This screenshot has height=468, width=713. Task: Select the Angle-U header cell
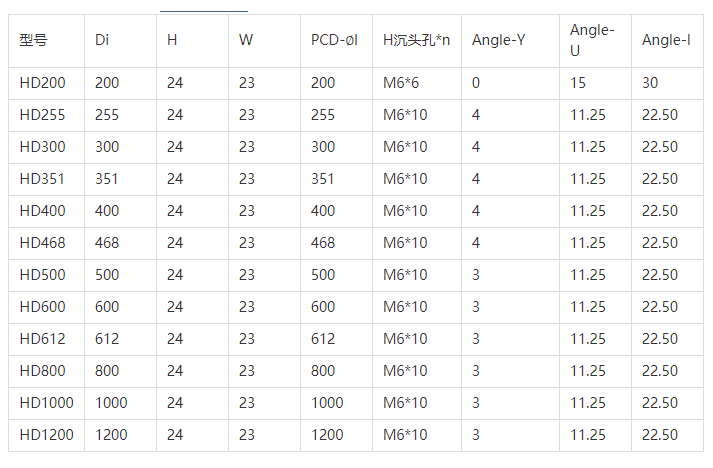591,41
